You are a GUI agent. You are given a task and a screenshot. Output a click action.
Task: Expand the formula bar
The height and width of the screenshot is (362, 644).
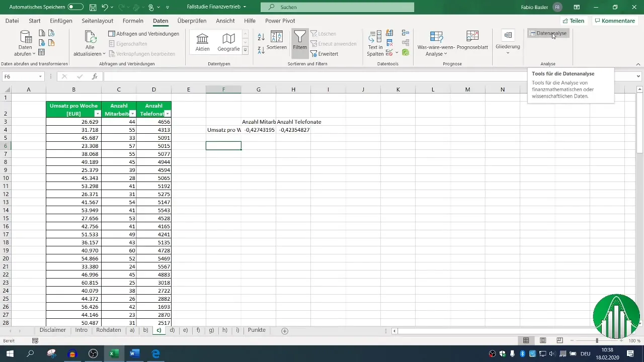coord(638,76)
